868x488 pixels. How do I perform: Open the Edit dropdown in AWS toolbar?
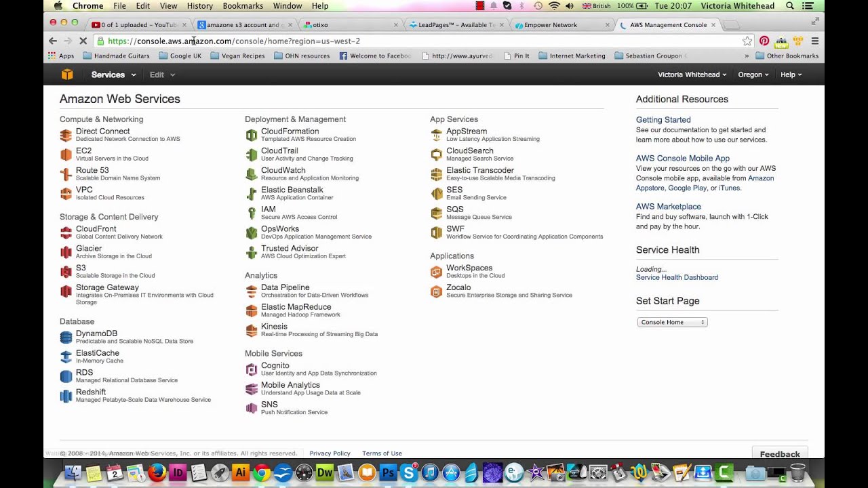pos(162,75)
